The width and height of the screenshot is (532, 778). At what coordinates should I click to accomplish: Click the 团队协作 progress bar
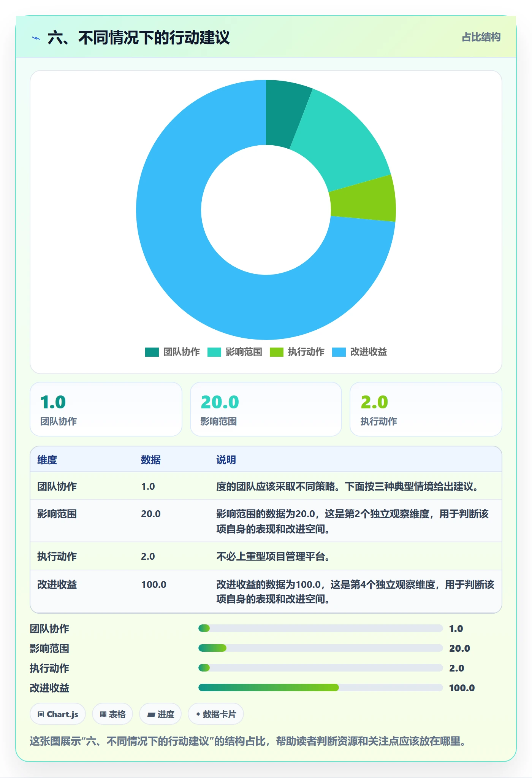[320, 628]
